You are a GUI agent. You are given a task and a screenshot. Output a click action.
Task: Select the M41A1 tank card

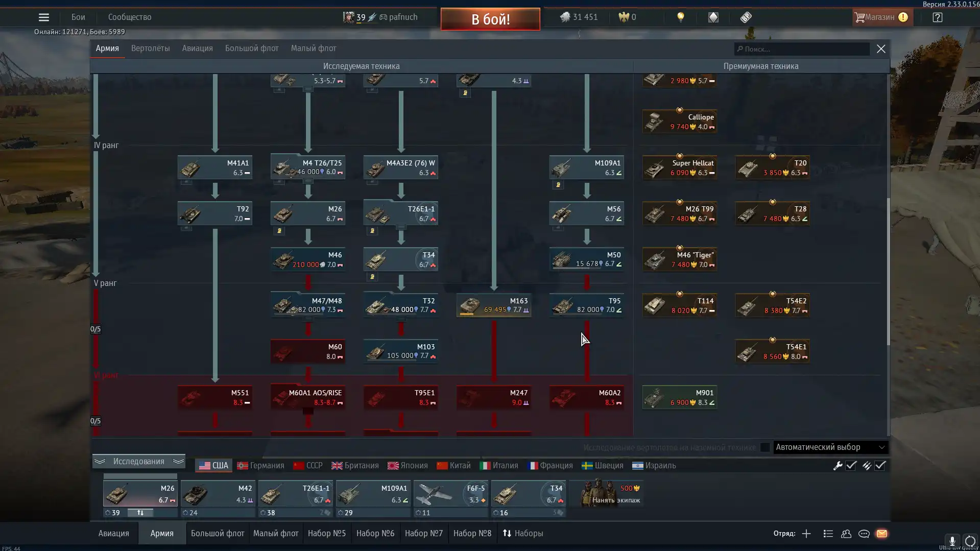click(x=215, y=167)
